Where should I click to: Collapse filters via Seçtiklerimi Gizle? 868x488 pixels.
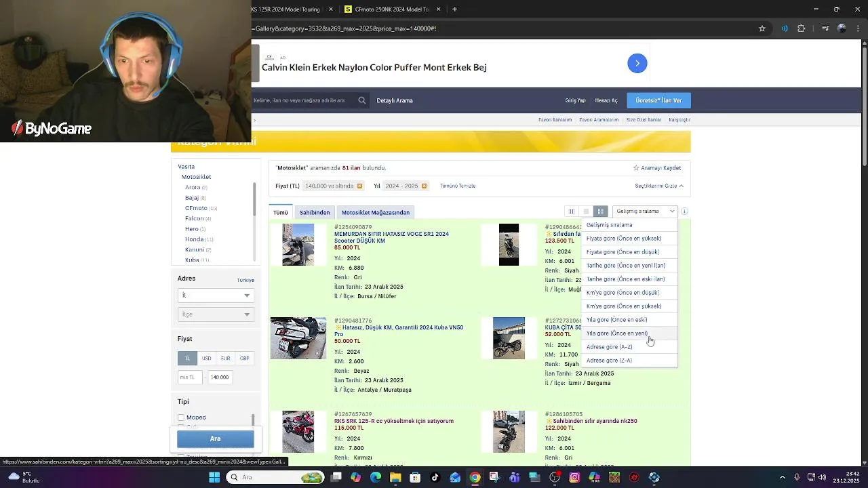[659, 186]
